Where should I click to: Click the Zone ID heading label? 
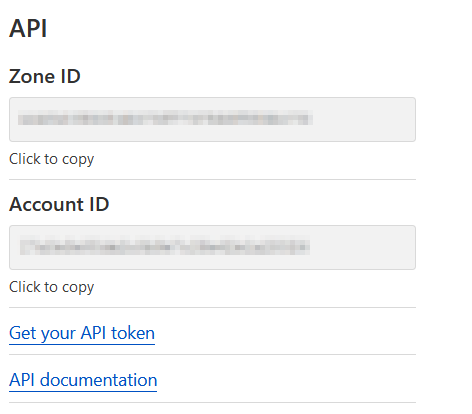[45, 76]
